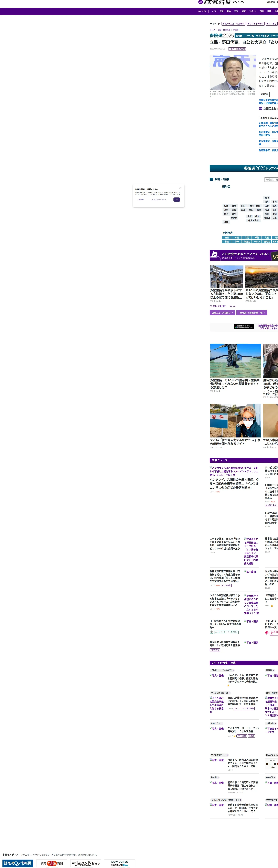Expand 関西発 section link

[270, 670]
